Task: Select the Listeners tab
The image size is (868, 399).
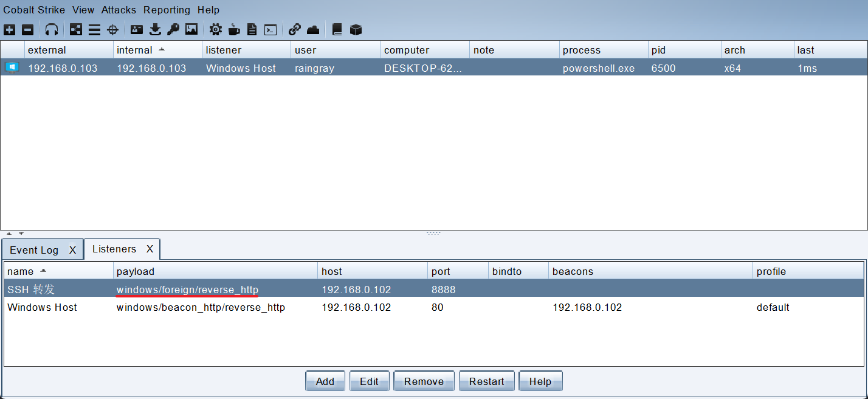Action: [x=114, y=249]
